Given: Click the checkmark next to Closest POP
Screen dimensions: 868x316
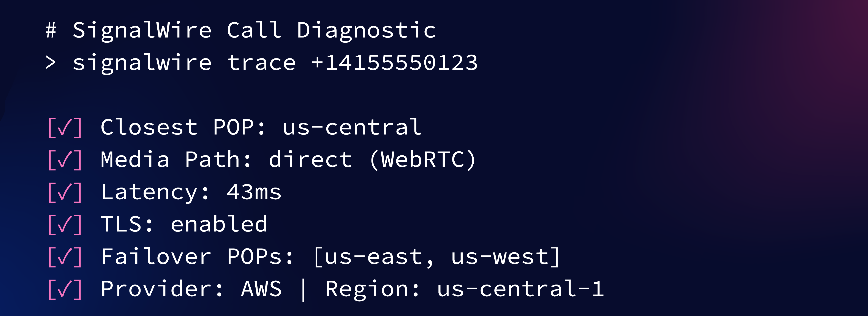Looking at the screenshot, I should [x=65, y=128].
